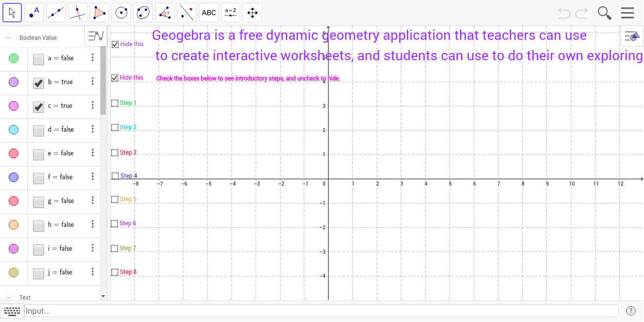Select the Circle with Center tool
This screenshot has width=644, height=322.
pos(121,13)
